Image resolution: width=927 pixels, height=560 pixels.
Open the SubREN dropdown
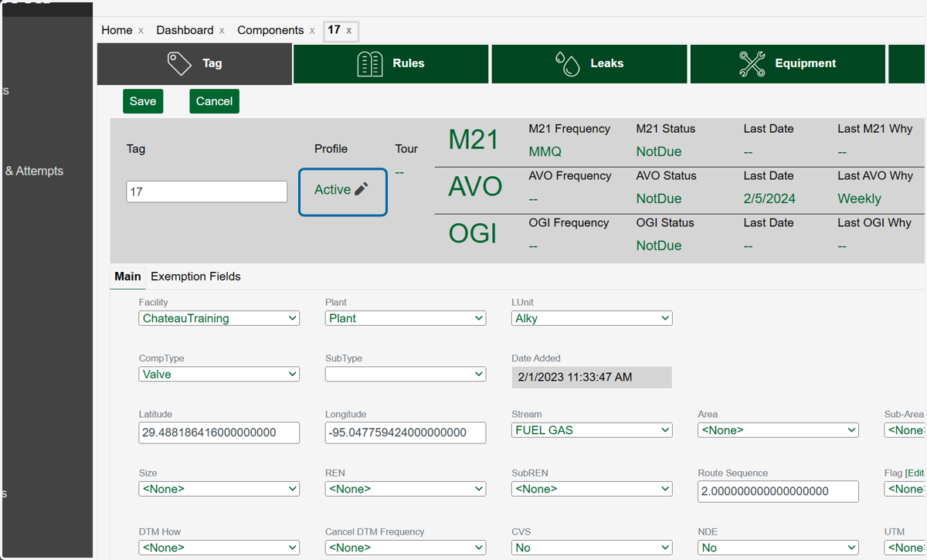tap(592, 489)
